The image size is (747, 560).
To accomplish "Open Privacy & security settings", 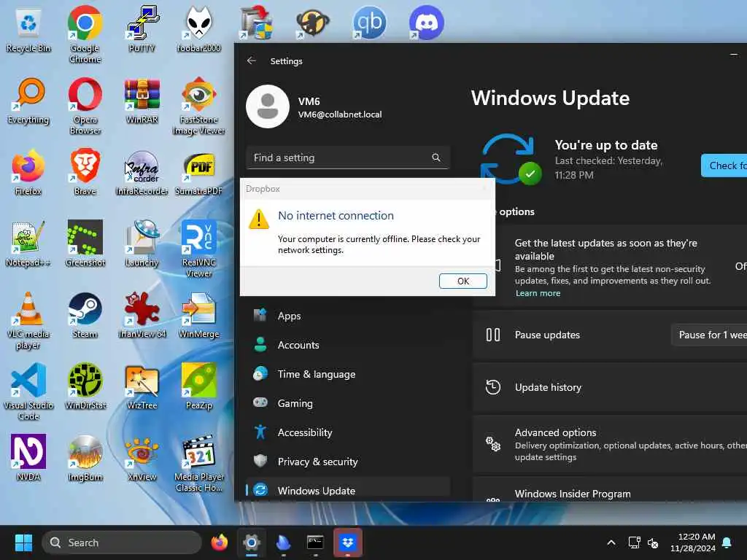I will point(348,461).
